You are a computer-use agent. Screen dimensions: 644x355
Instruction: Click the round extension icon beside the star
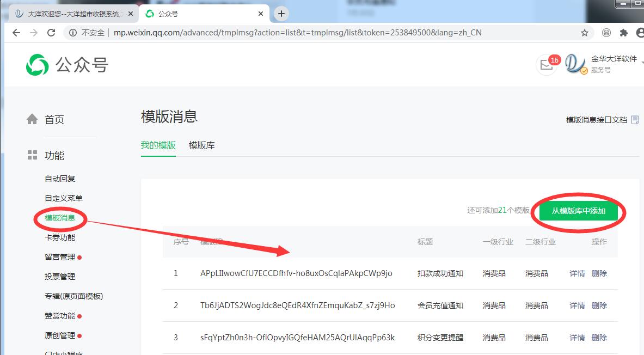click(606, 33)
